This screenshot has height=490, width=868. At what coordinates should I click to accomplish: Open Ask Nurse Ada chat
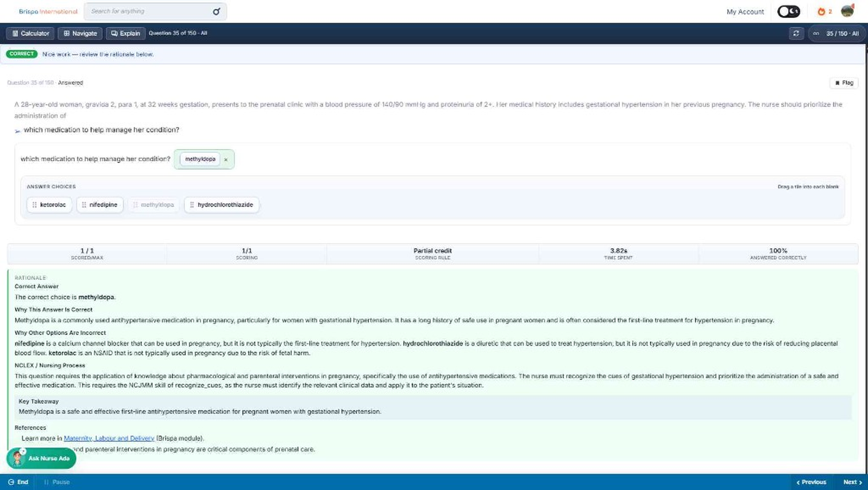[x=41, y=458]
